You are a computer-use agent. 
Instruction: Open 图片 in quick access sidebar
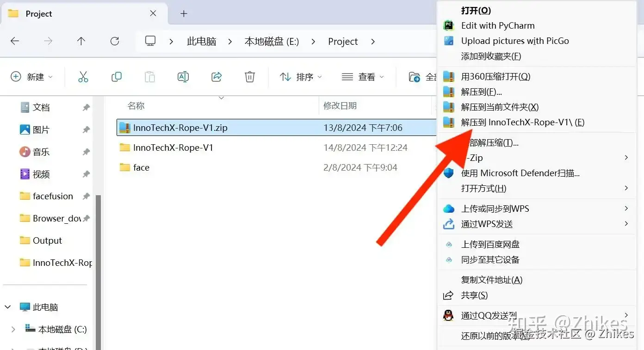[x=41, y=129]
